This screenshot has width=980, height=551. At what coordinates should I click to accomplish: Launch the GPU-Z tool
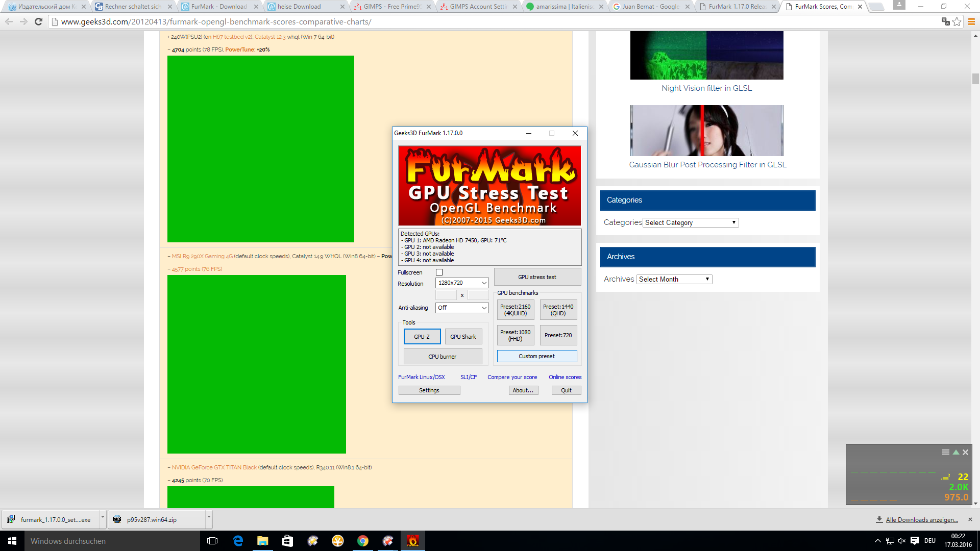point(422,337)
